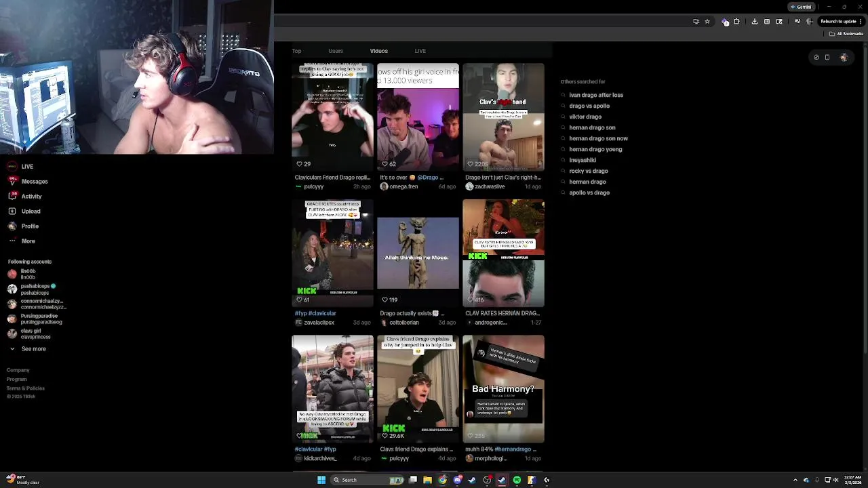
Task: Search suggestion hernan drago young
Action: [x=591, y=149]
